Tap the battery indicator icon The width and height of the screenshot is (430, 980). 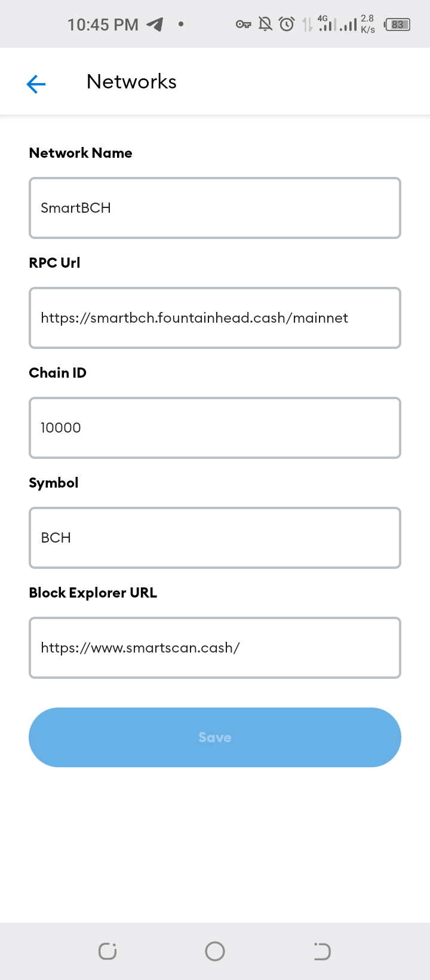click(397, 24)
